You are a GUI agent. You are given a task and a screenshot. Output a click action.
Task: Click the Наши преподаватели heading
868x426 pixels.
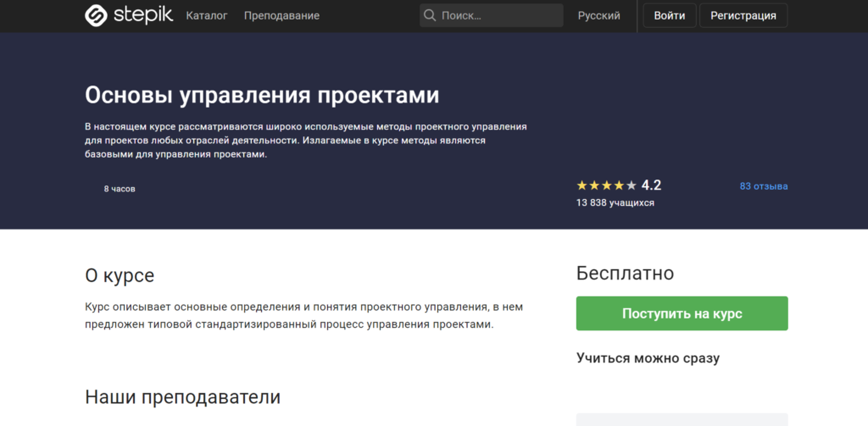182,397
